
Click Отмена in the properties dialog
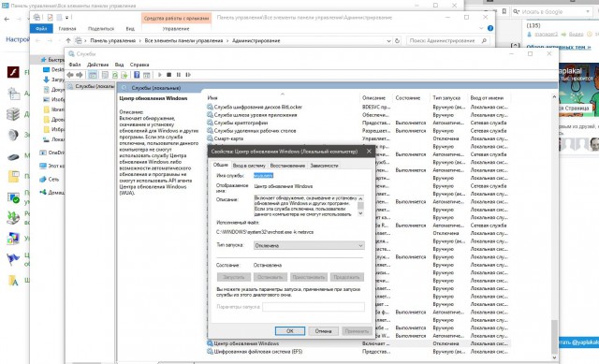click(x=323, y=331)
